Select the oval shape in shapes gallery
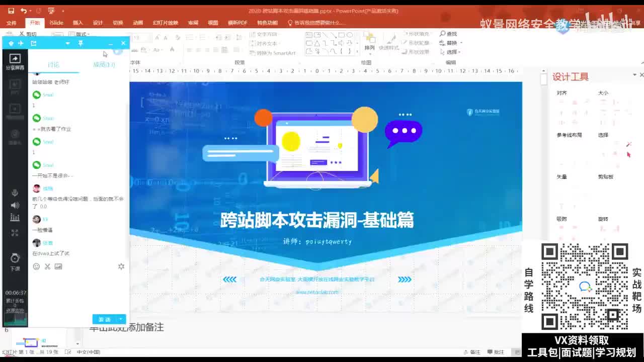644x362 pixels. point(350,35)
